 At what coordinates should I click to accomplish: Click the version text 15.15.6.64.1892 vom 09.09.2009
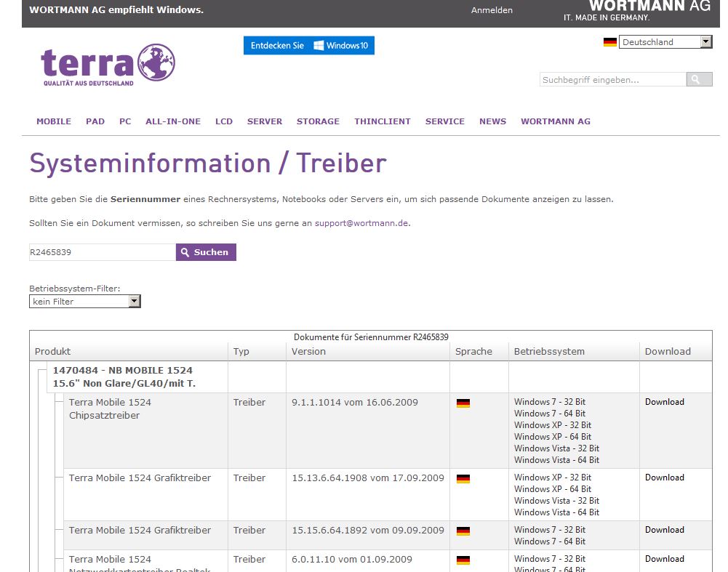pyautogui.click(x=368, y=531)
